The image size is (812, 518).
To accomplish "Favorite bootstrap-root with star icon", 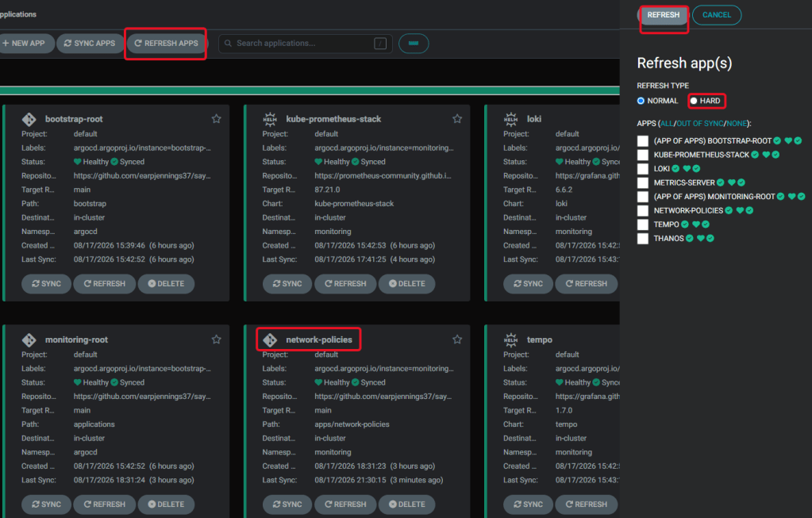I will point(217,119).
